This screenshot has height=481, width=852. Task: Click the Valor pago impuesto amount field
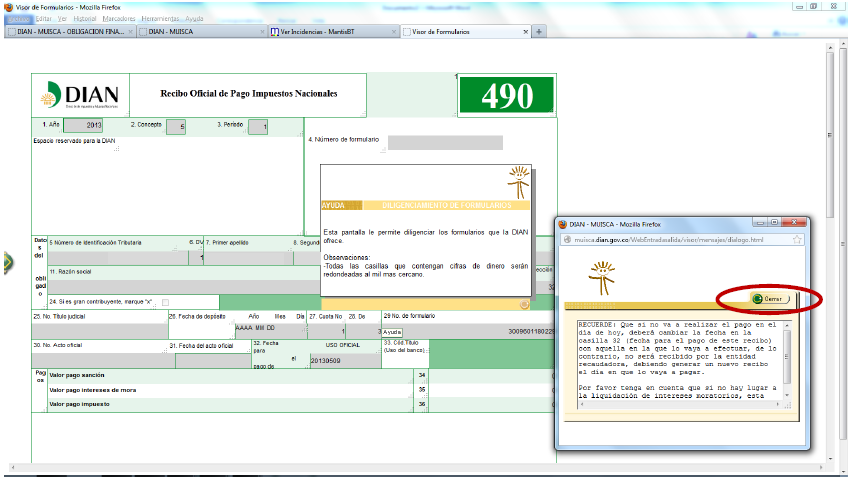[492, 404]
